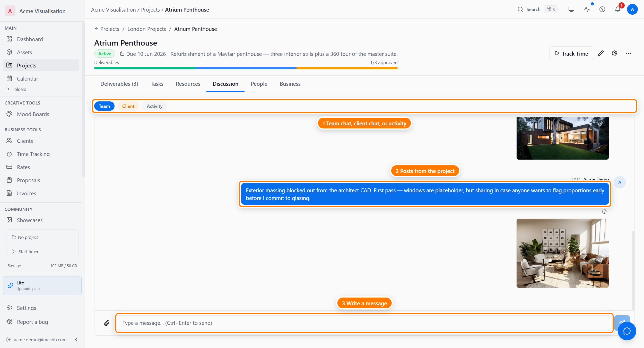The image size is (644, 348).
Task: Open Projects in the sidebar
Action: tap(41, 65)
